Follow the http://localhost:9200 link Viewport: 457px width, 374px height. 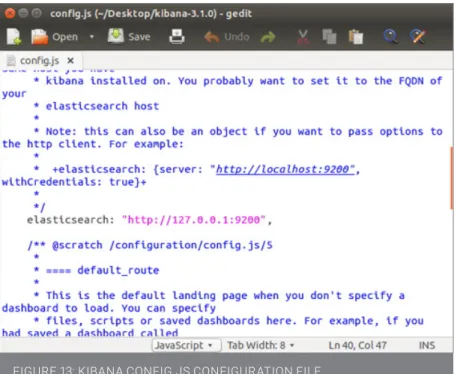point(285,169)
